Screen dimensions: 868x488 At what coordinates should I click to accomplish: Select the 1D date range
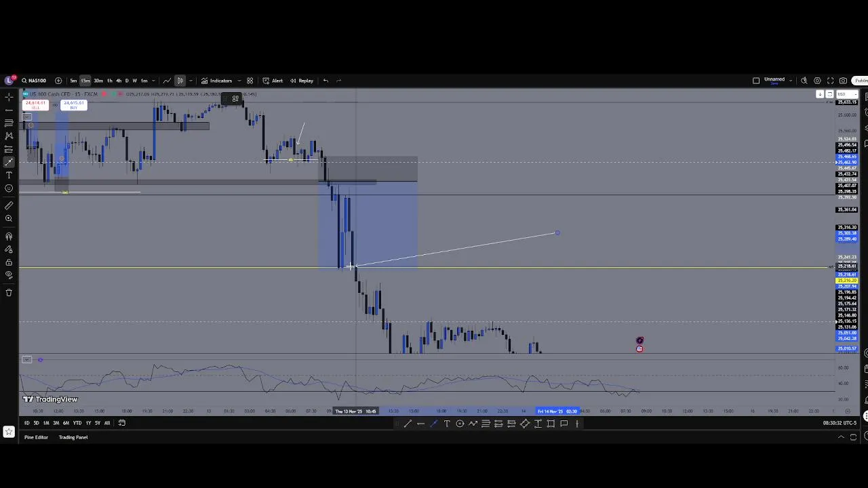click(27, 423)
